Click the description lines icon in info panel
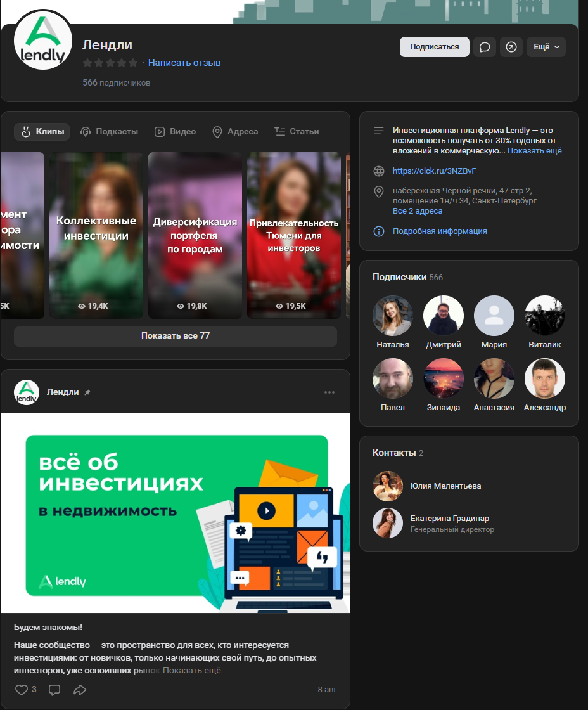 tap(379, 131)
